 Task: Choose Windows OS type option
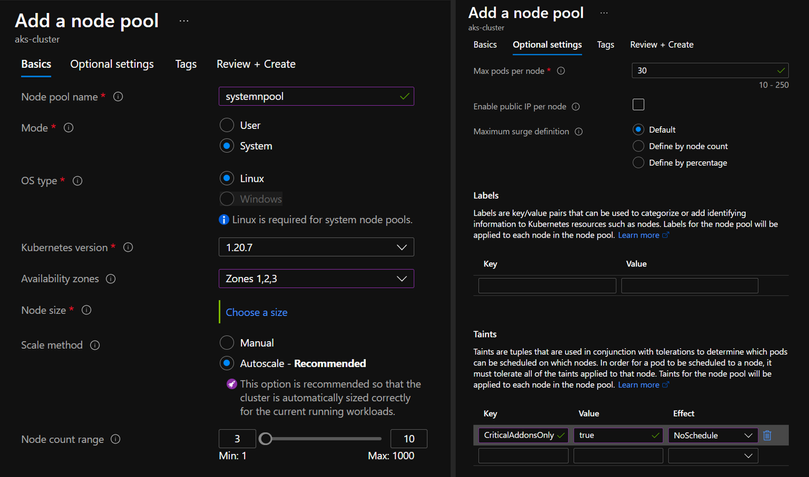point(226,199)
